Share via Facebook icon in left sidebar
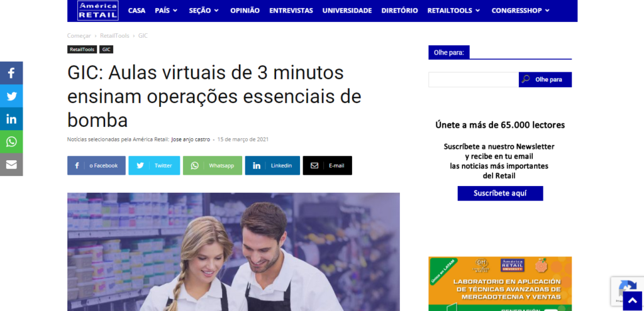644x311 pixels. pyautogui.click(x=11, y=73)
